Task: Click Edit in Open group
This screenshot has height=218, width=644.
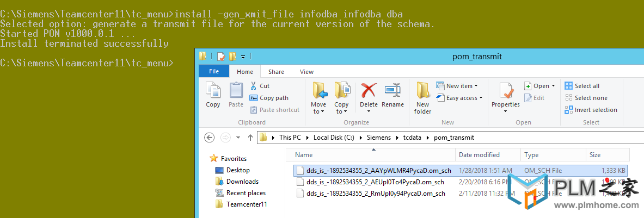Action: (535, 98)
